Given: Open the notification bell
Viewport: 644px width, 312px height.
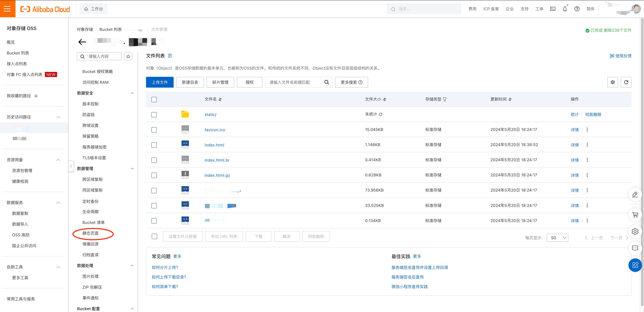Looking at the screenshot, I should point(565,9).
